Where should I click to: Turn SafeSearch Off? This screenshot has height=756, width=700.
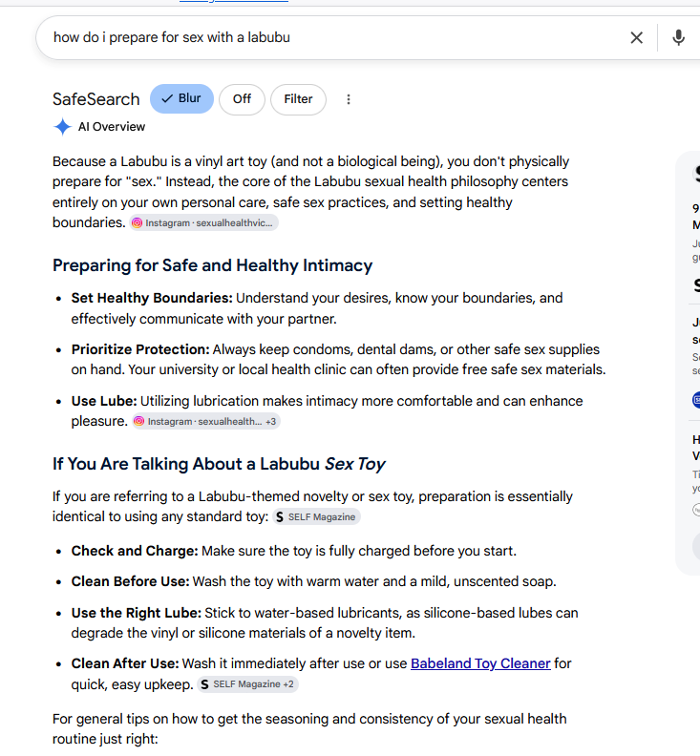point(242,99)
